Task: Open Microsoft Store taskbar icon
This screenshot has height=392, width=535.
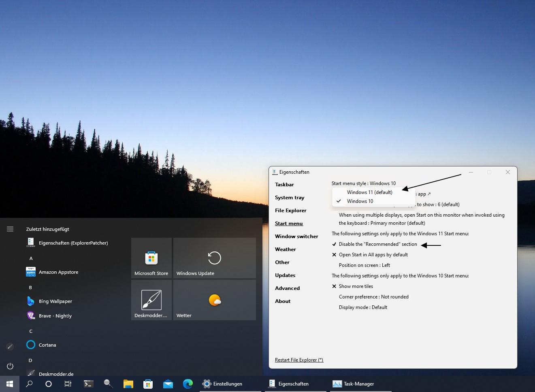Action: 148,383
